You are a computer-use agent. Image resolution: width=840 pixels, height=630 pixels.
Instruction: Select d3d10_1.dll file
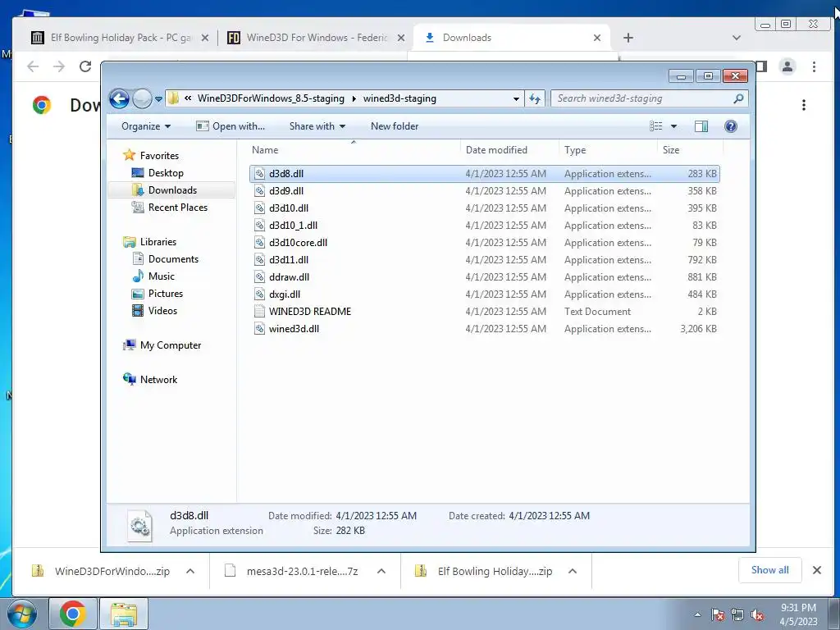point(485,225)
